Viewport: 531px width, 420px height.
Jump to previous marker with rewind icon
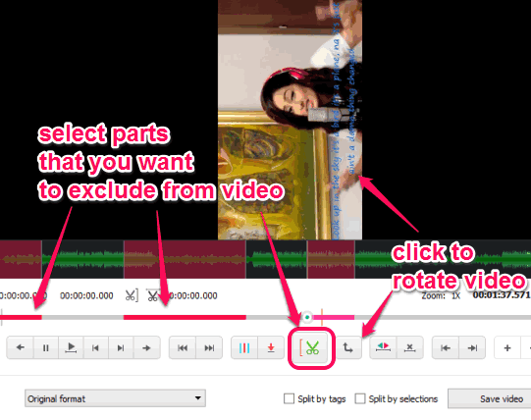coord(183,347)
